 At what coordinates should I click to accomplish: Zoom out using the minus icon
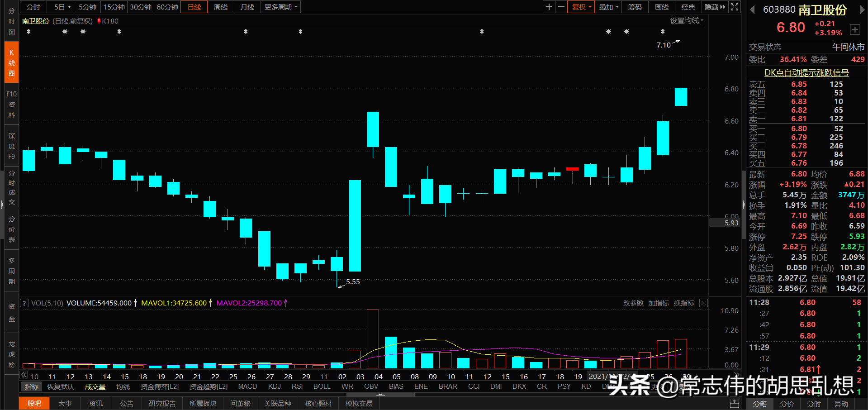[561, 7]
